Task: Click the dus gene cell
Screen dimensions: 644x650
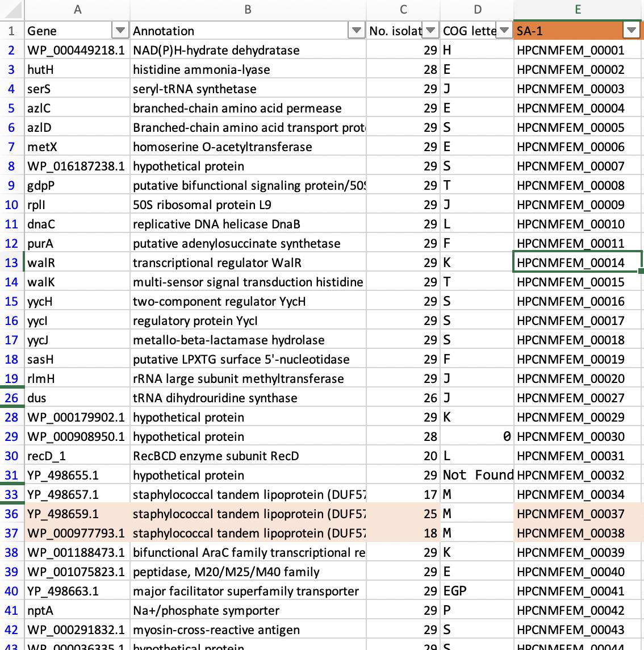Action: (77, 398)
